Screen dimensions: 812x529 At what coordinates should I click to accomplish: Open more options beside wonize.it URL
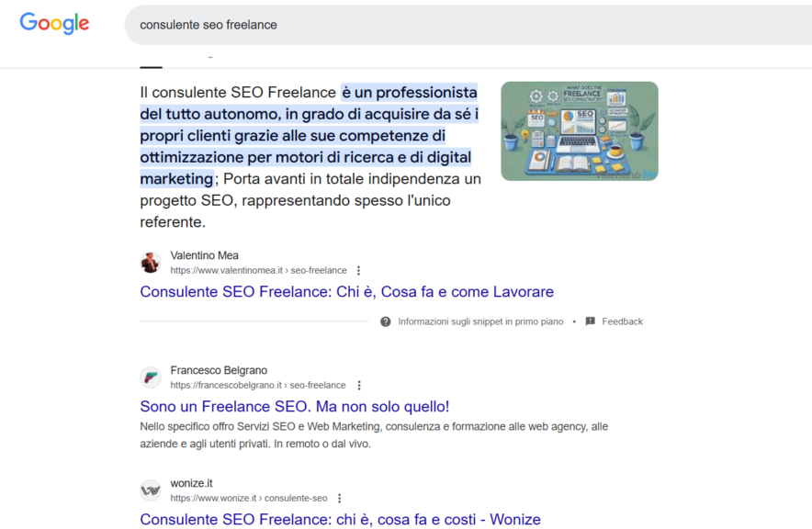click(339, 498)
